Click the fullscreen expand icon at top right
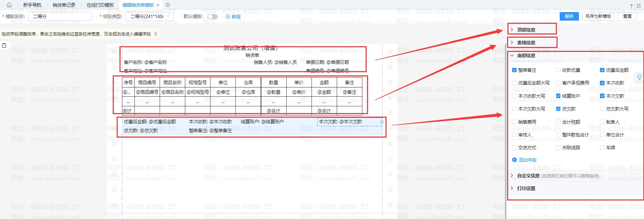The width and height of the screenshot is (644, 219). pyautogui.click(x=639, y=6)
